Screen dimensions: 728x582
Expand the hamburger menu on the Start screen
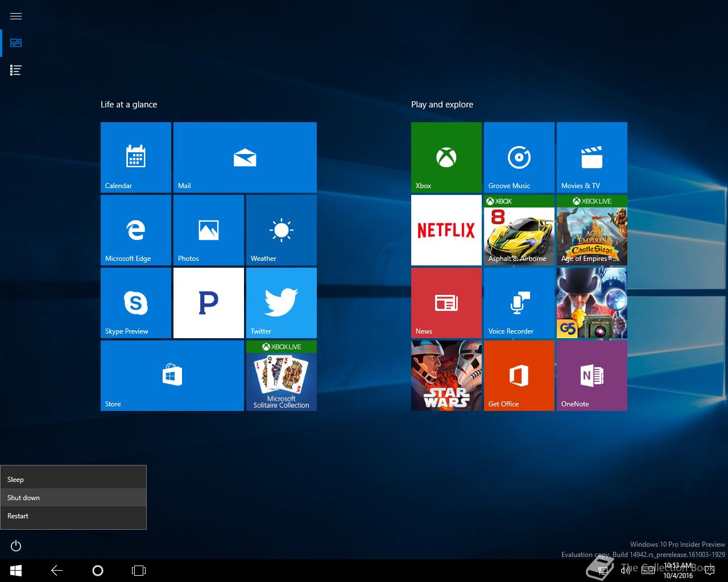(16, 16)
